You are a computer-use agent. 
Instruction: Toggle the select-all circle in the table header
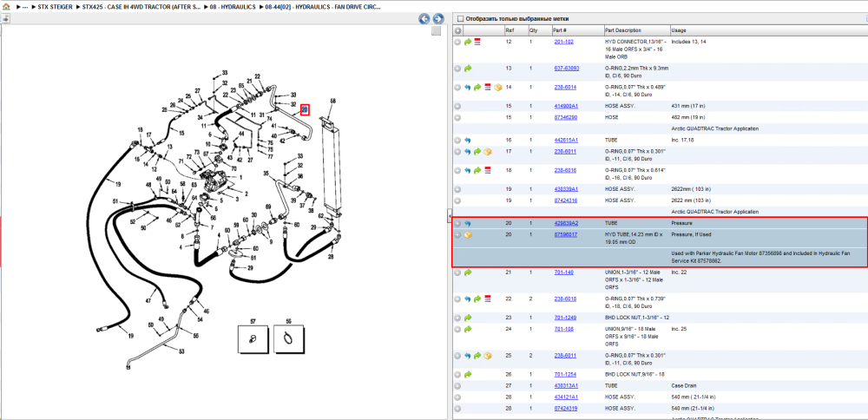[x=457, y=30]
